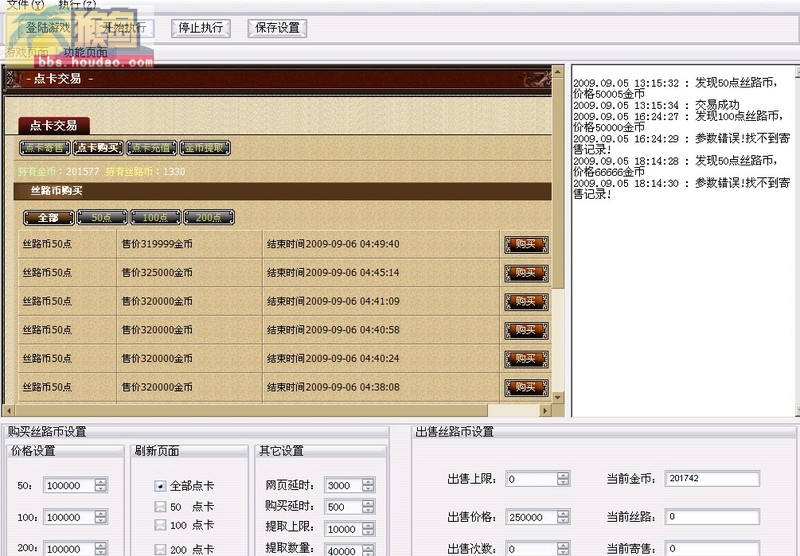Adjust the 50 price spinner
The height and width of the screenshot is (556, 800).
pyautogui.click(x=101, y=486)
